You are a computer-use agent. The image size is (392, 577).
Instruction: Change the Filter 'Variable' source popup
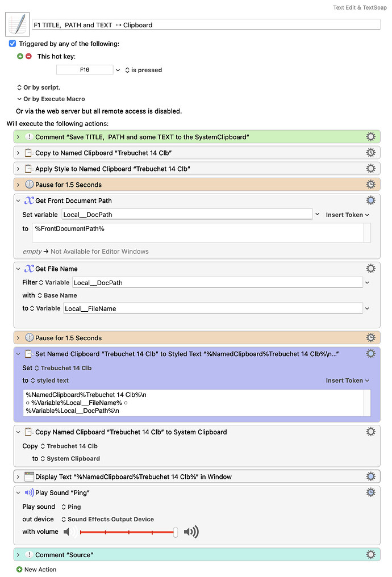tap(54, 282)
